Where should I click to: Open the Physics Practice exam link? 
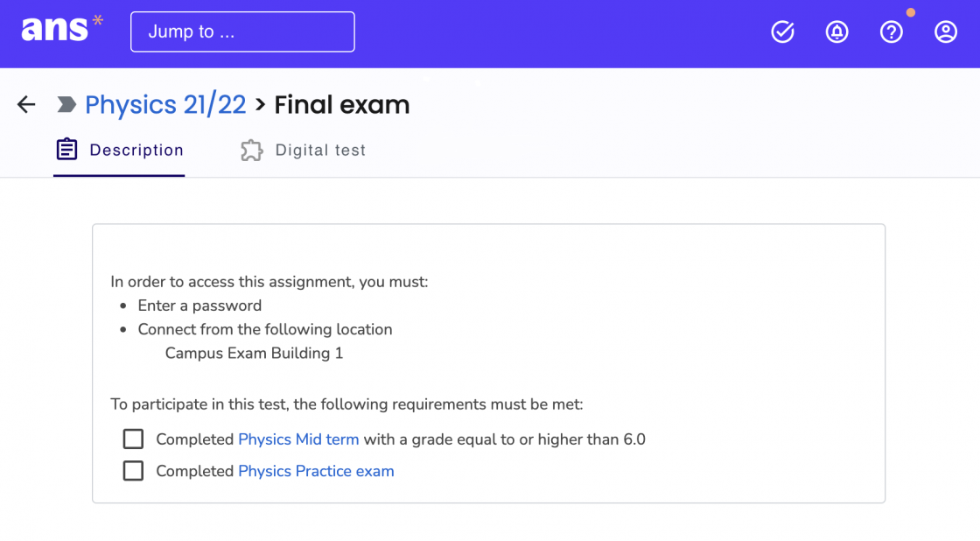tap(316, 471)
